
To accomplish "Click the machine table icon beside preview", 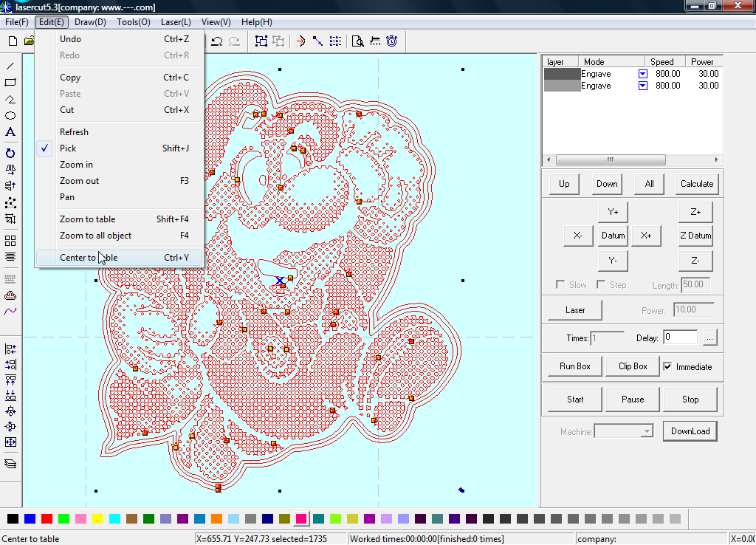I will click(375, 41).
